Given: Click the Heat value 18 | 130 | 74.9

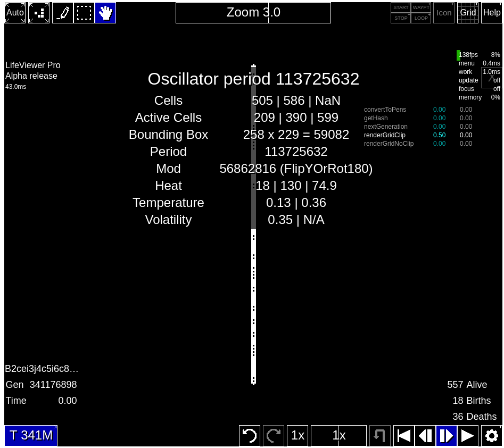Looking at the screenshot, I should (x=296, y=186).
